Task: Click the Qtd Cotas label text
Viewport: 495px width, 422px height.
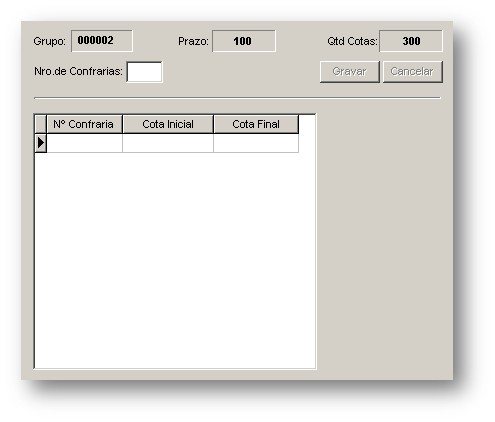Action: coord(352,41)
